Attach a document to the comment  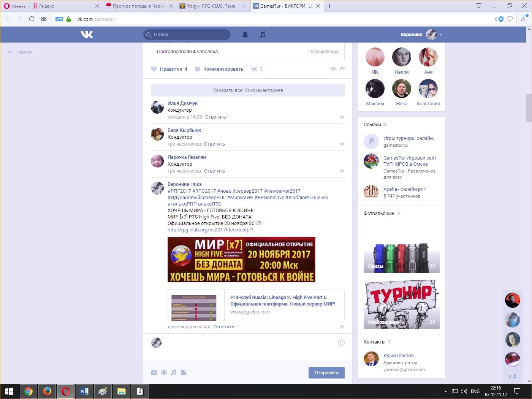(x=184, y=372)
